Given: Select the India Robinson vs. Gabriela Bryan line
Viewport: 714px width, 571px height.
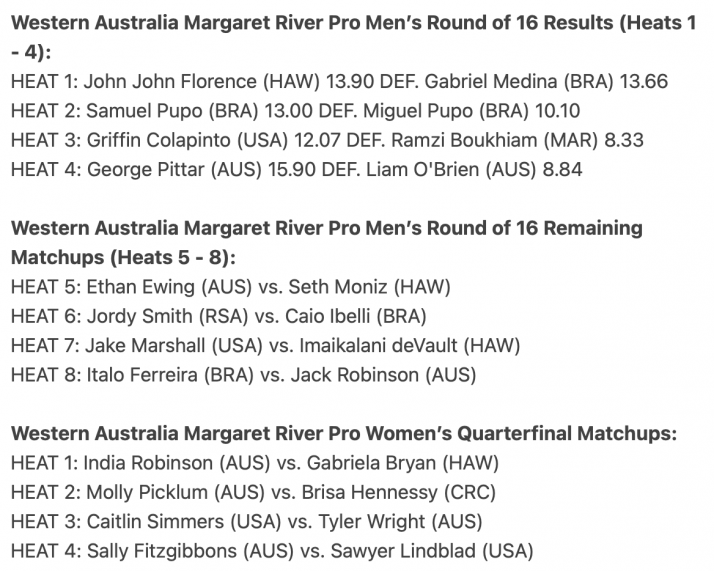Looking at the screenshot, I should [x=255, y=463].
